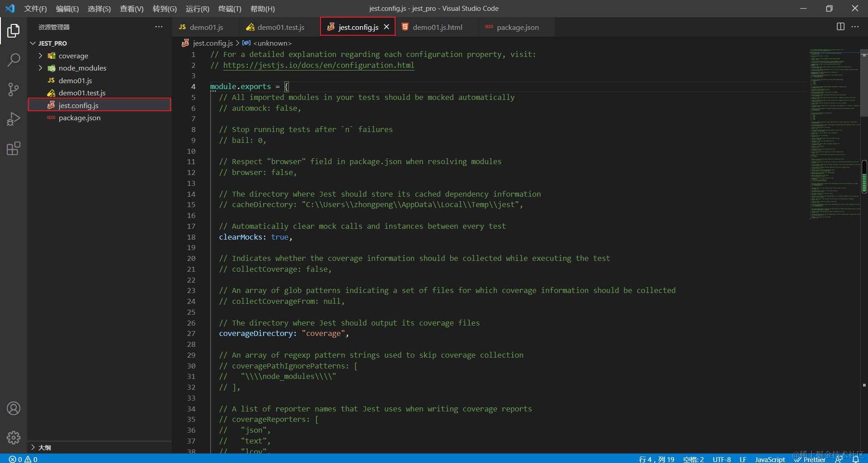Click the collectCoverageFrom comment line 24
This screenshot has height=463, width=868.
[x=282, y=301]
